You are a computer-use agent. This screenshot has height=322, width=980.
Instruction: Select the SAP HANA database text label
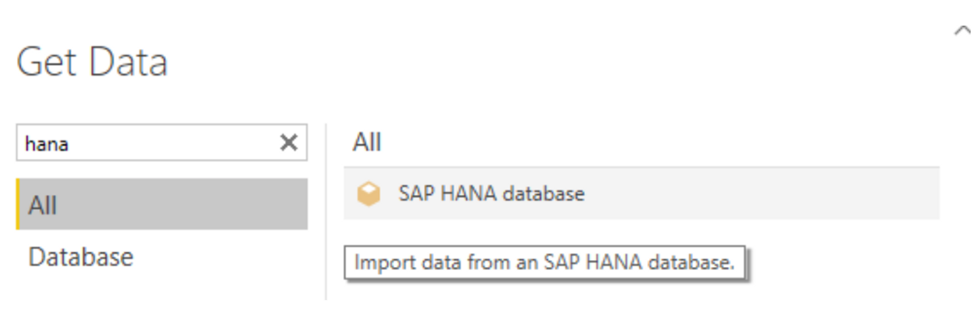492,194
